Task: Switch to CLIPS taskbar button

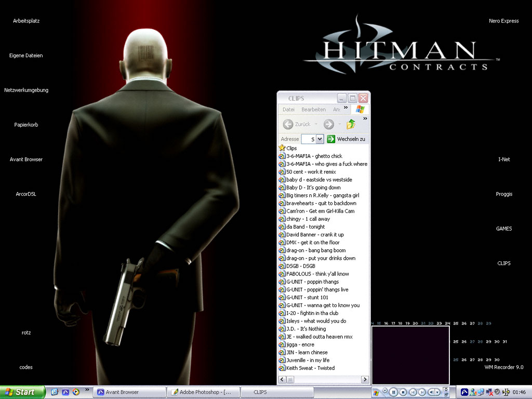Action: tap(277, 392)
